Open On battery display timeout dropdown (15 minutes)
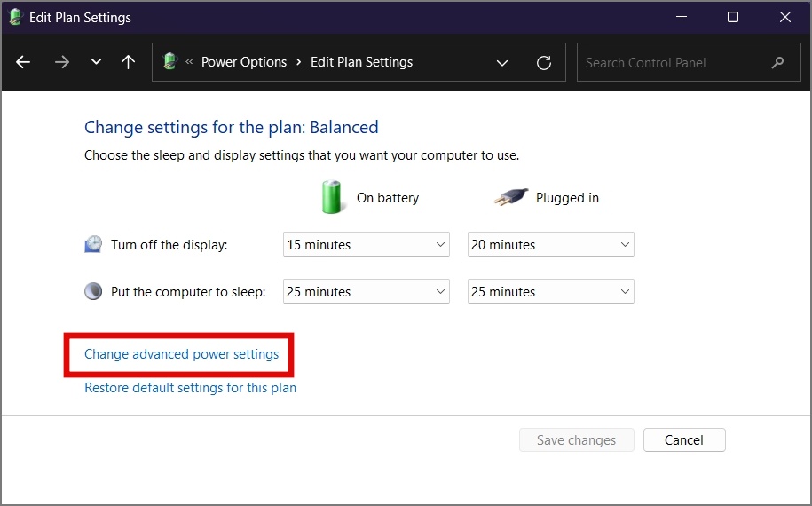The image size is (812, 506). pyautogui.click(x=367, y=244)
